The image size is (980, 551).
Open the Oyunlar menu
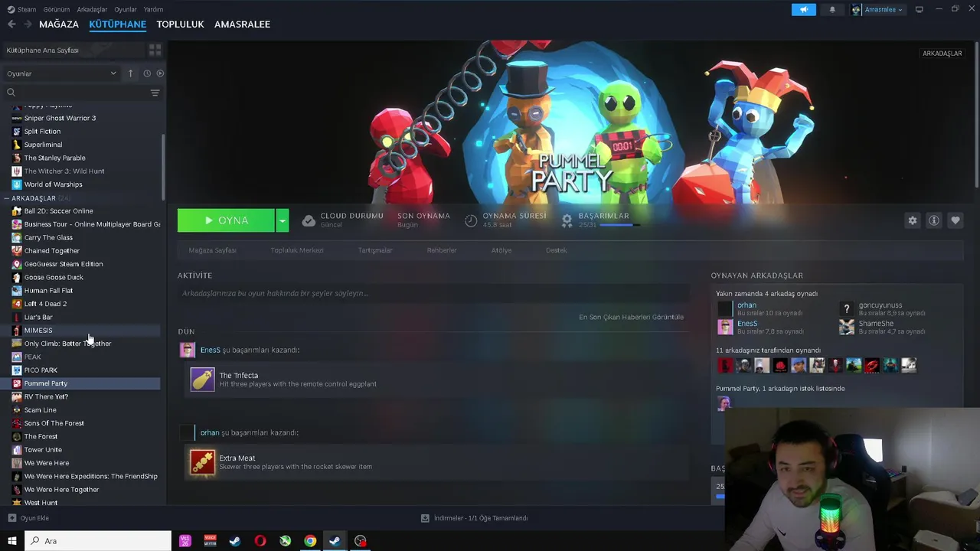tap(126, 9)
